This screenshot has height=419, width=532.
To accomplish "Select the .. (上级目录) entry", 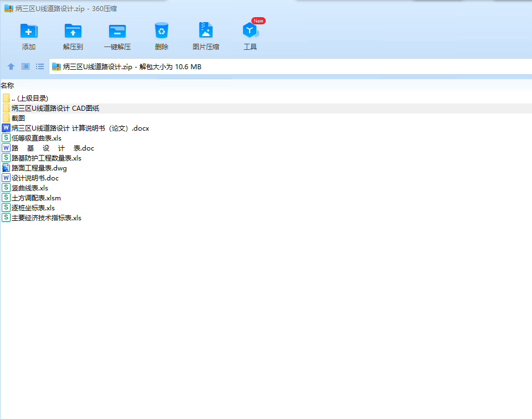I will 30,99.
